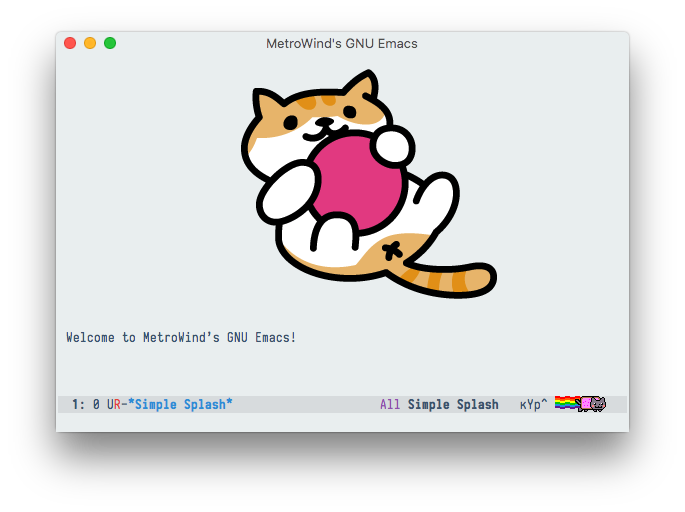The width and height of the screenshot is (685, 512).
Task: Click the pink yarn ball in splash image
Action: (x=355, y=180)
